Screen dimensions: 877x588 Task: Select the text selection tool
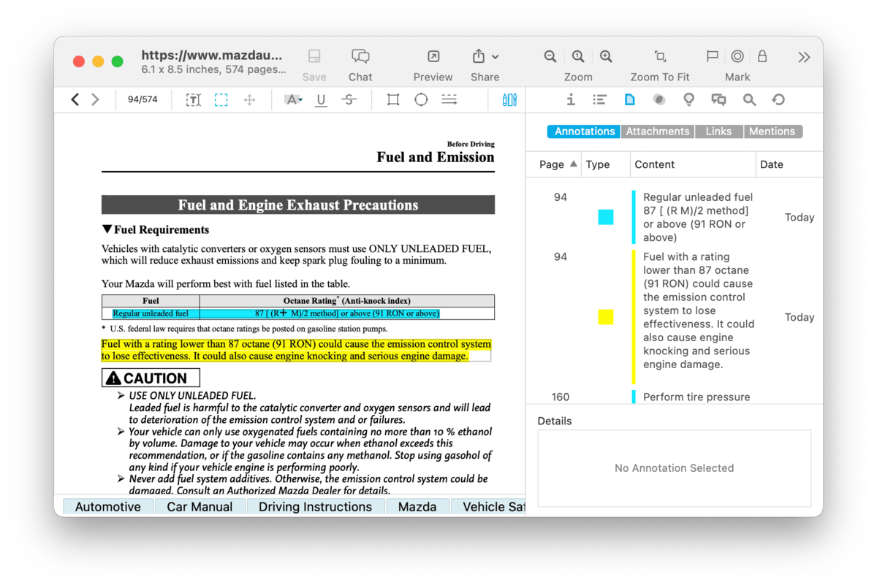(x=193, y=100)
